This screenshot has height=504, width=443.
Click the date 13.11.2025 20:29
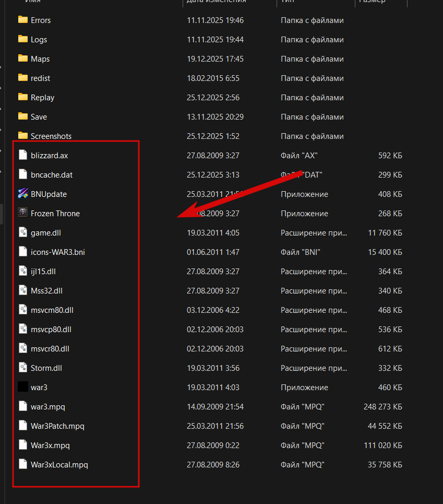pos(215,116)
